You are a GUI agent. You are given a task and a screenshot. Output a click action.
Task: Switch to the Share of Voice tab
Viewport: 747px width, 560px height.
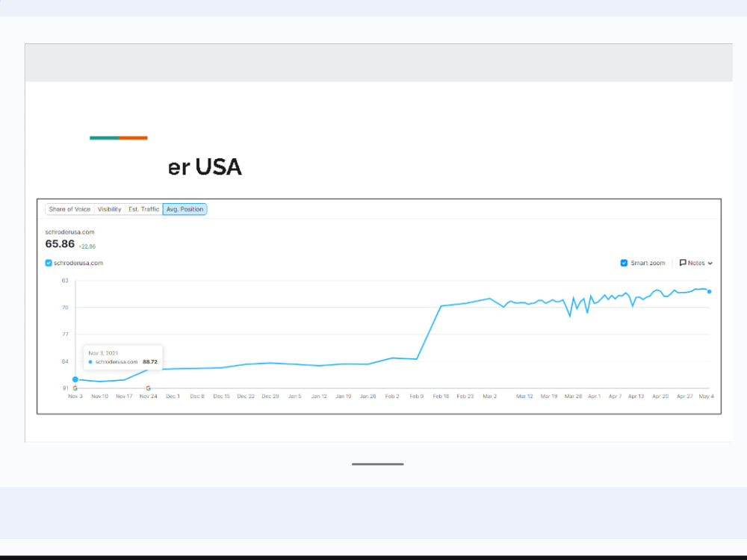click(x=69, y=209)
